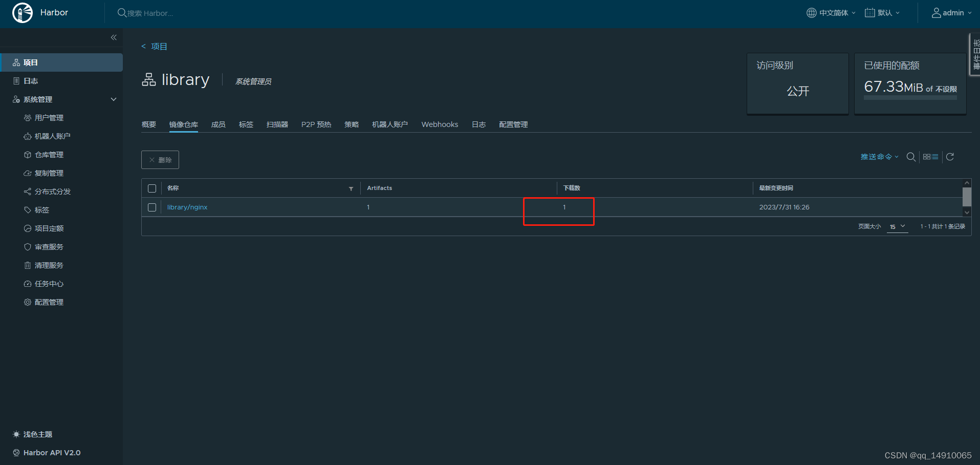Click the quota usage progress bar
This screenshot has height=465, width=980.
(x=910, y=98)
